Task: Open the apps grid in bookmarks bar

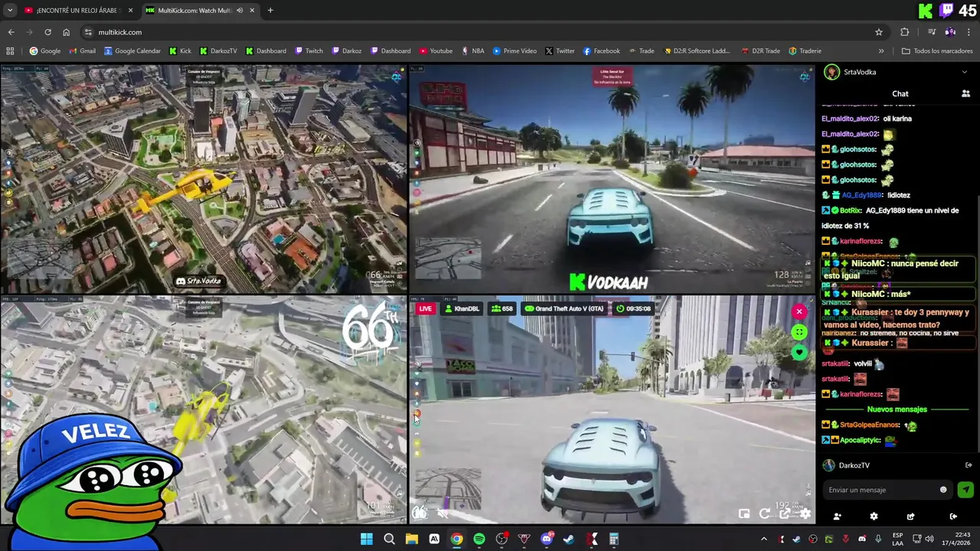Action: (10, 51)
